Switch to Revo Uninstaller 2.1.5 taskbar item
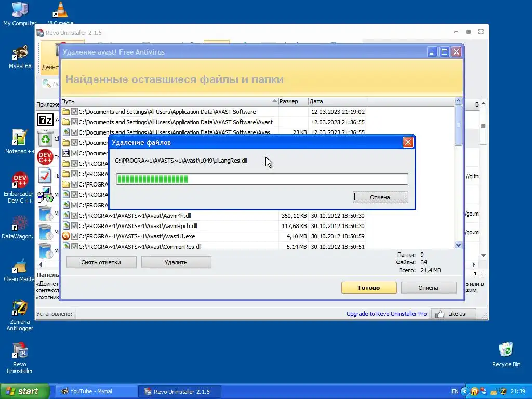The image size is (532, 399). (180, 392)
